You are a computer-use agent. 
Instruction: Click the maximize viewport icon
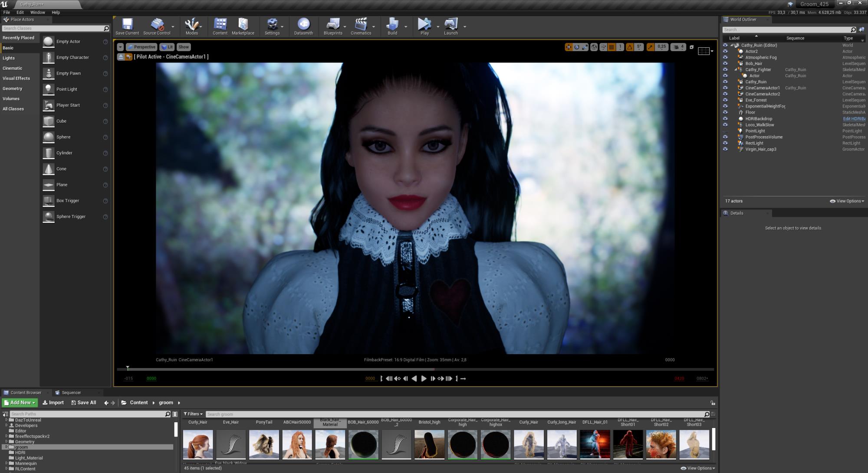click(692, 47)
